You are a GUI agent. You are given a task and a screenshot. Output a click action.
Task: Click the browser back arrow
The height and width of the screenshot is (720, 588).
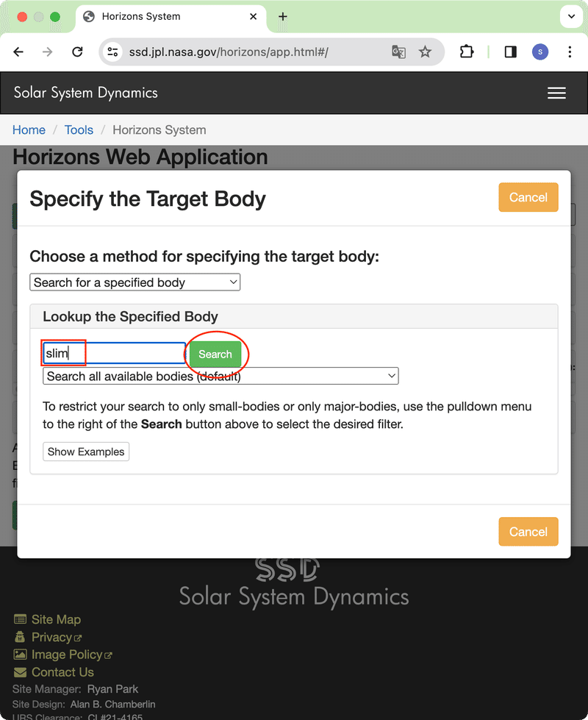18,51
